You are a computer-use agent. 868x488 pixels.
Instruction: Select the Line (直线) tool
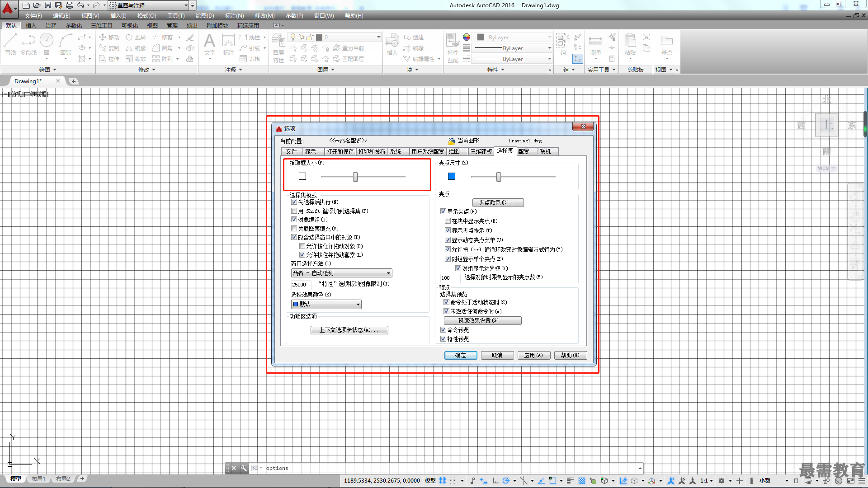tap(10, 44)
